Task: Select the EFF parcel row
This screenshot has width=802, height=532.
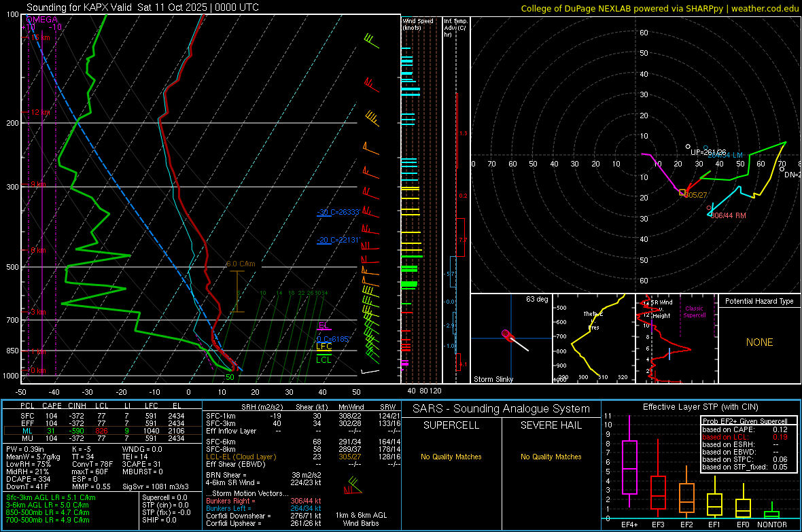Action: pyautogui.click(x=103, y=423)
